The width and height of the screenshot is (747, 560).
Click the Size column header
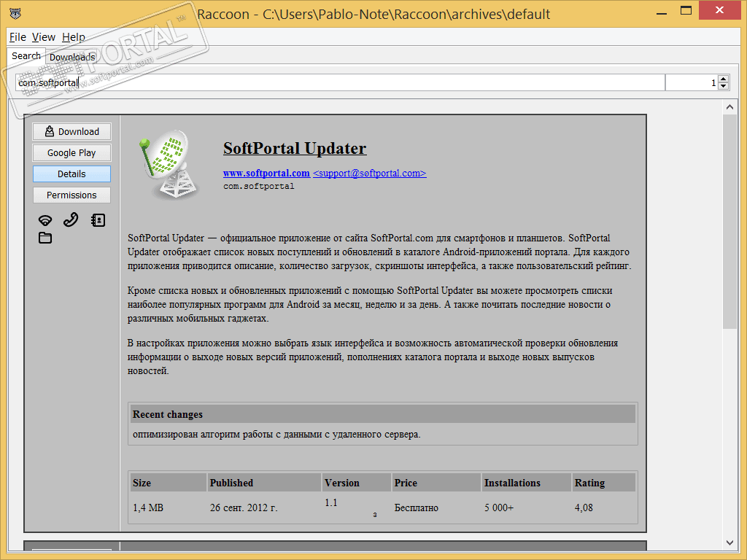[x=169, y=483]
